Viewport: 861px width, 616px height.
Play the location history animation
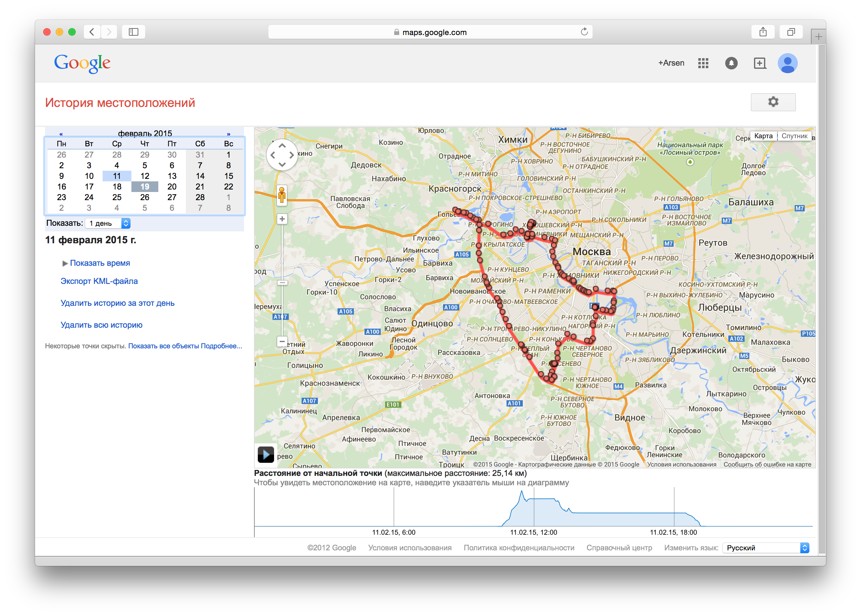[x=265, y=454]
